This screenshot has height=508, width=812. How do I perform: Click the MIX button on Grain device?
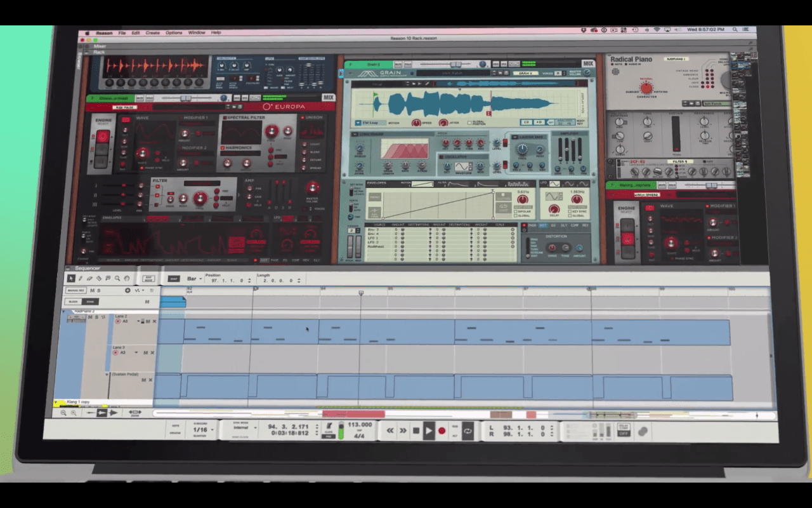pos(587,63)
